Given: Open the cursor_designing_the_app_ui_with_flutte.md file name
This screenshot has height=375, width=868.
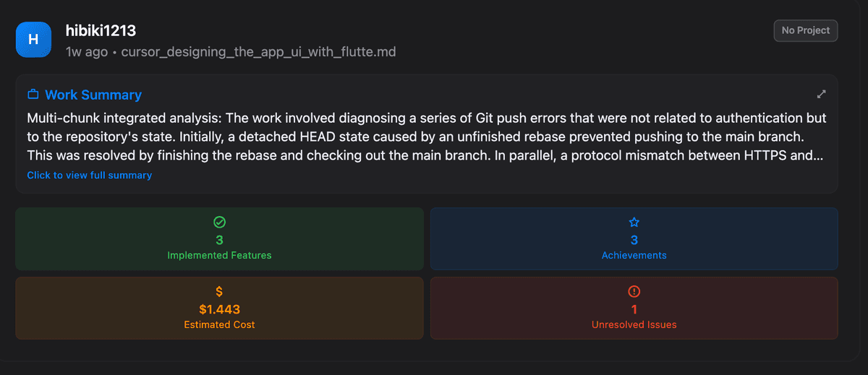Looking at the screenshot, I should pyautogui.click(x=258, y=52).
